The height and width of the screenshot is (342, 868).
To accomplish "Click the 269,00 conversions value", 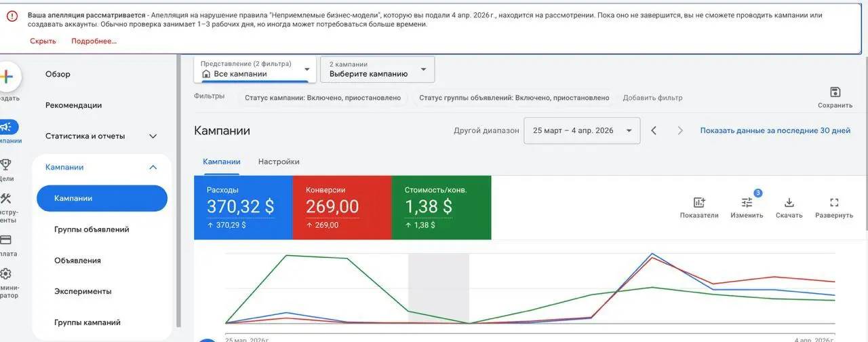I will 332,206.
